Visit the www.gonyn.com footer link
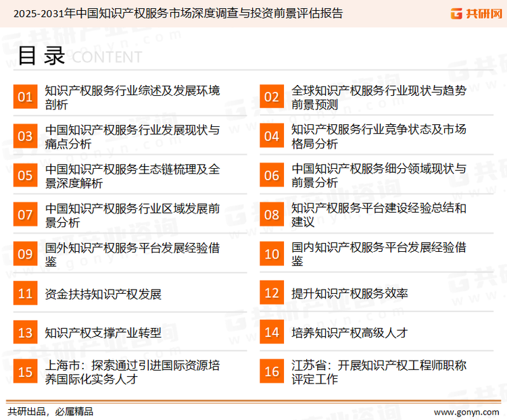 [x=466, y=413]
